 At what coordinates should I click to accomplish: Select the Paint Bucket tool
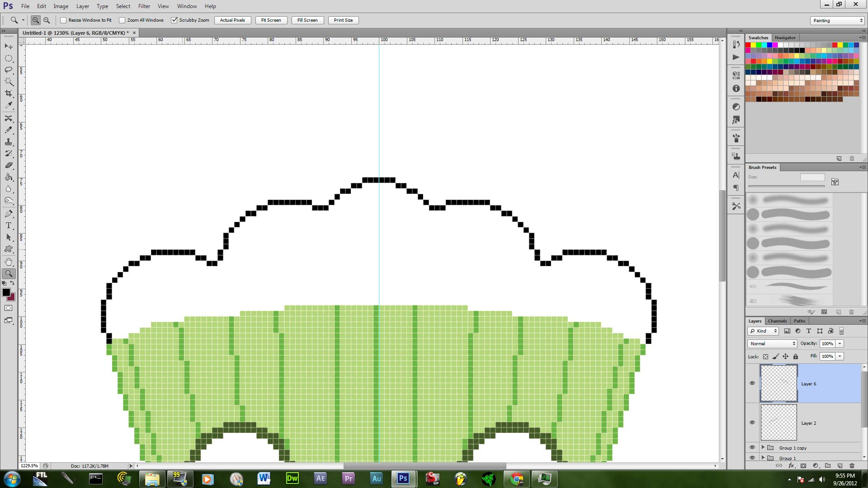(9, 177)
